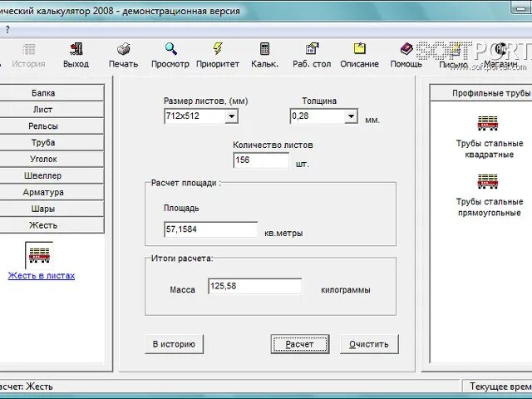The image size is (532, 399).
Task: Click the Масса field showing 125,58
Action: tap(255, 286)
